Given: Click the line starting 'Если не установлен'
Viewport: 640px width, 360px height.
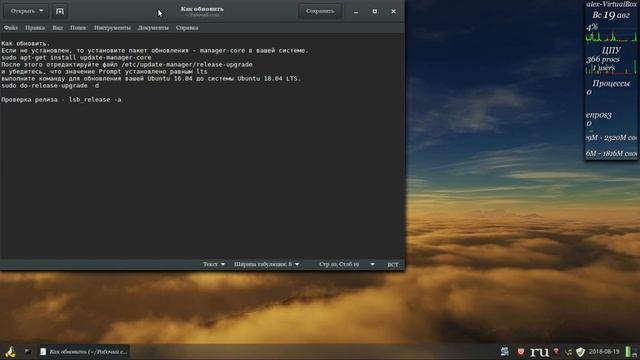Looking at the screenshot, I should click(x=155, y=51).
